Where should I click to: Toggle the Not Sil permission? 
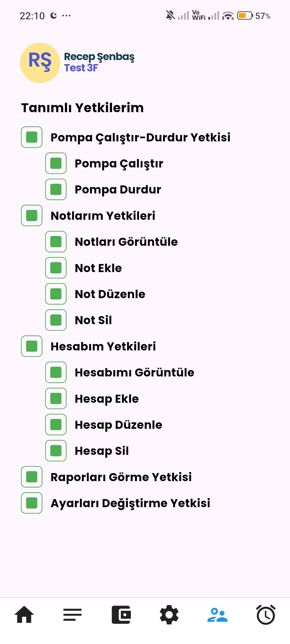(x=56, y=320)
